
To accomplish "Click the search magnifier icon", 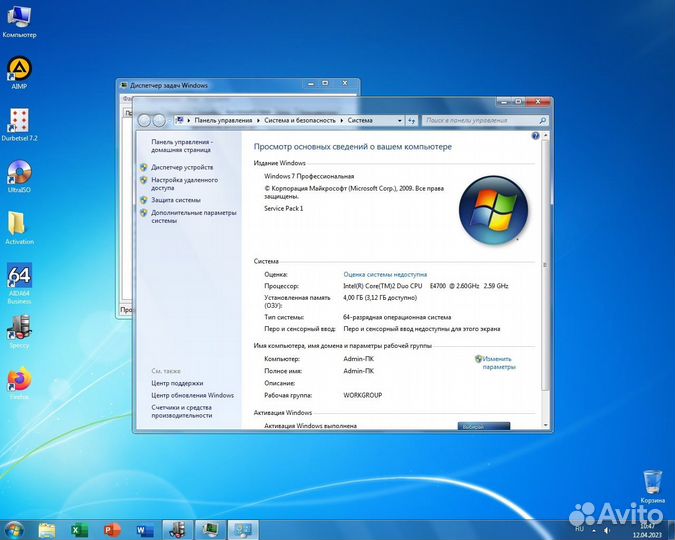I will point(542,121).
